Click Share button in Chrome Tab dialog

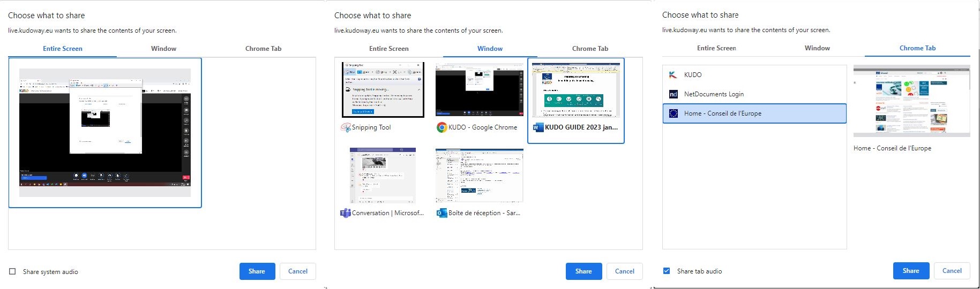911,271
